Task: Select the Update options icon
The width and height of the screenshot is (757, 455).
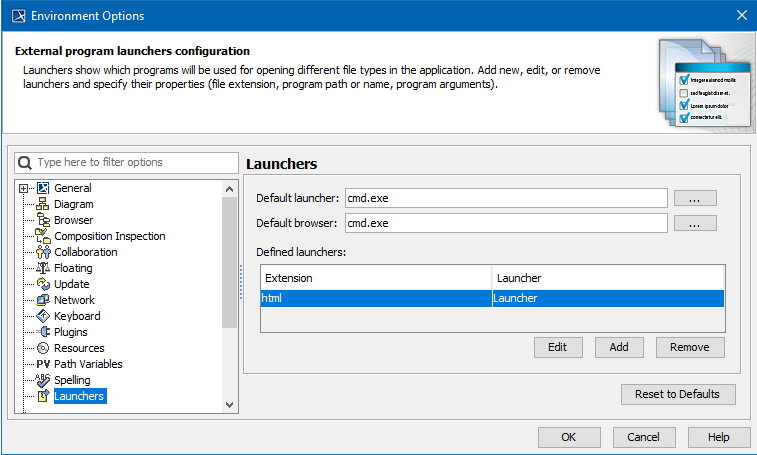Action: (43, 284)
